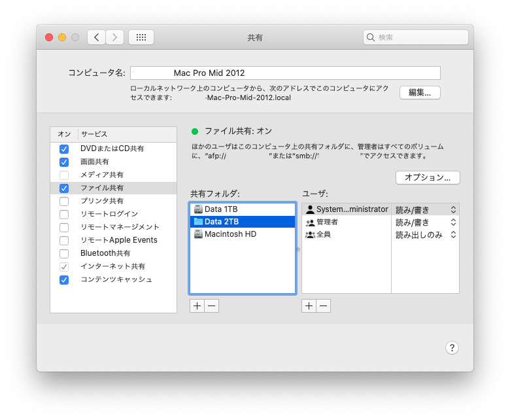This screenshot has height=420, width=510.
Task: Enable the Bluetooth共有 checkbox
Action: pos(64,253)
